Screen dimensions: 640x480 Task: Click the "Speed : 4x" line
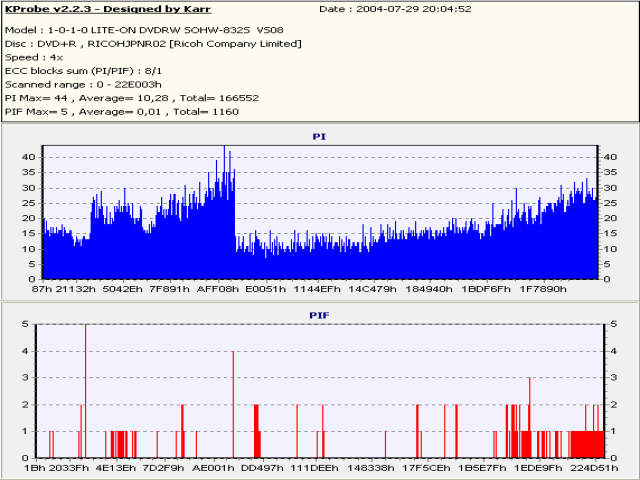(34, 57)
